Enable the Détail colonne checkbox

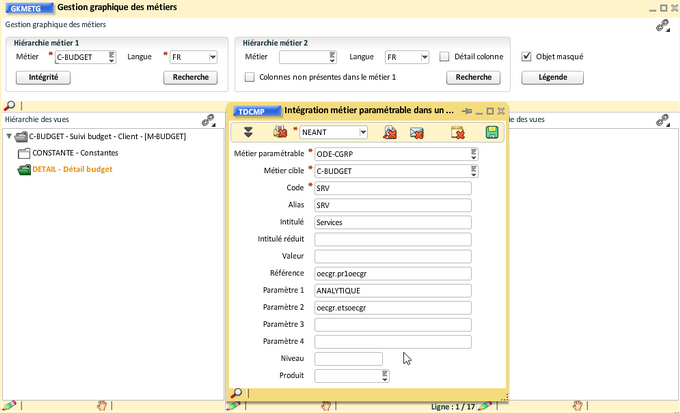pyautogui.click(x=444, y=57)
